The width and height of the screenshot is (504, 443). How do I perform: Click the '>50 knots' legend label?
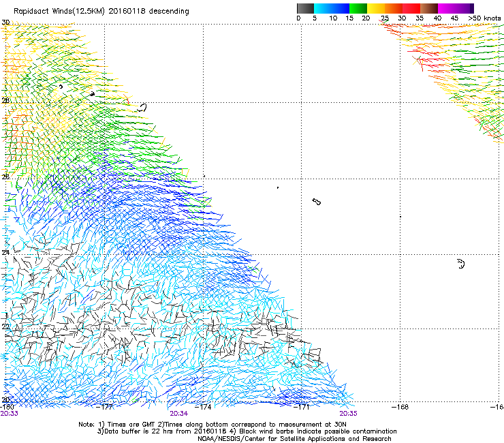tap(484, 18)
